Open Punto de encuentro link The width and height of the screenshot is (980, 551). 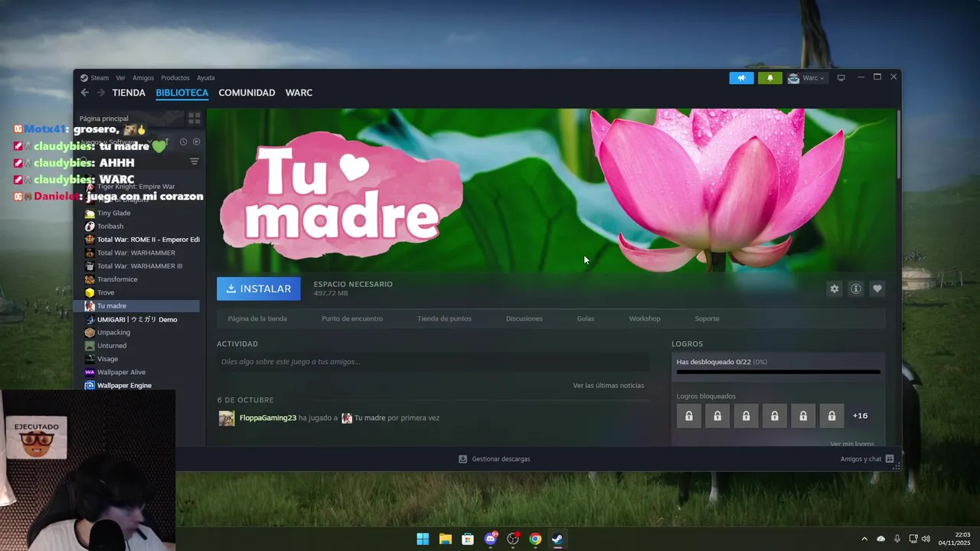coord(352,318)
